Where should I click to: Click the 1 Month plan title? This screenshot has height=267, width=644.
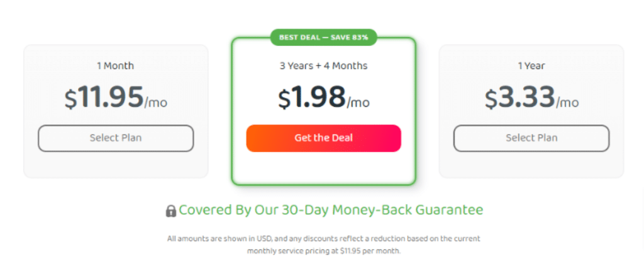pos(116,65)
